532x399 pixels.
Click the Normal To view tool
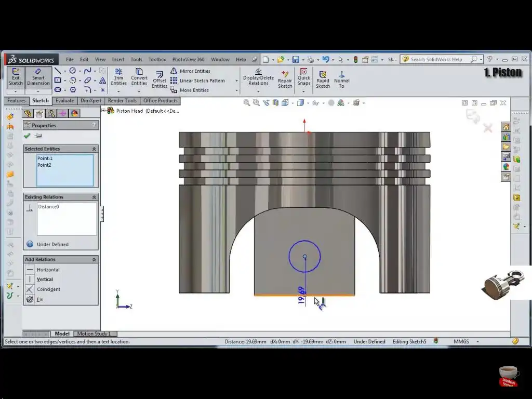tap(342, 79)
